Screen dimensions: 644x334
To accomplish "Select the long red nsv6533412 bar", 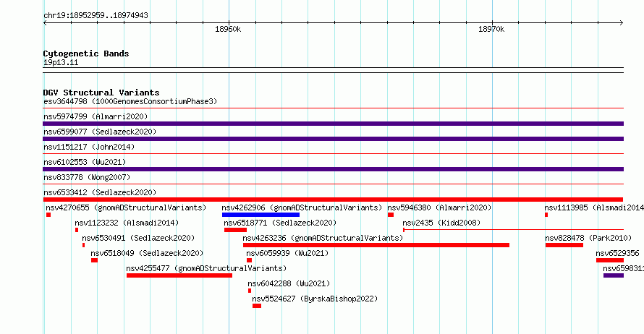I will point(333,200).
